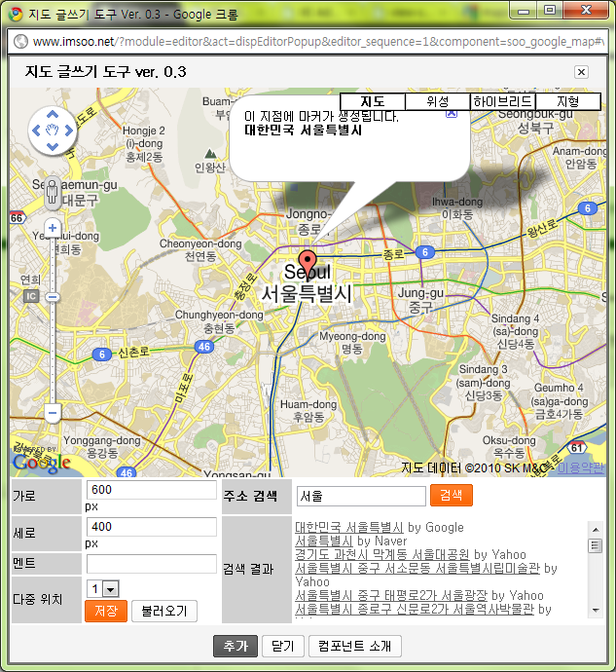Pan the map right with the arrow control

point(68,131)
